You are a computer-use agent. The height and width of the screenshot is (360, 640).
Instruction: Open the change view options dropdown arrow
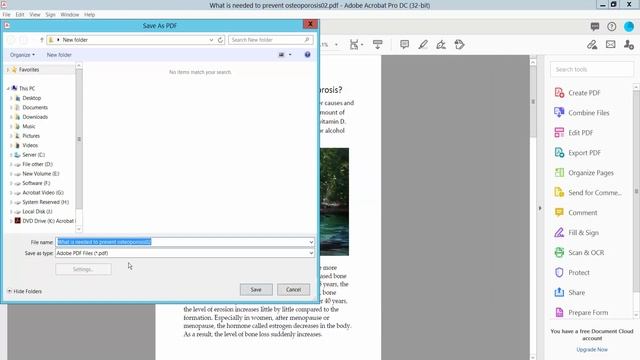point(290,55)
